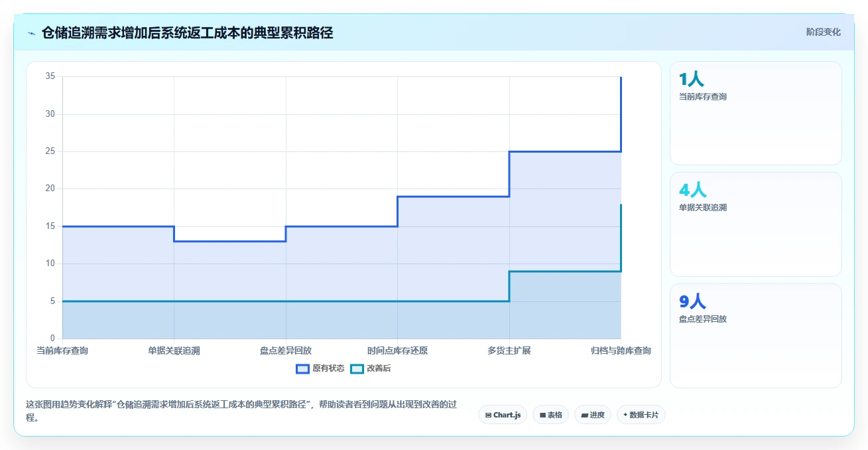This screenshot has height=450, width=868.
Task: Click the y-axis value 25
Action: 50,151
